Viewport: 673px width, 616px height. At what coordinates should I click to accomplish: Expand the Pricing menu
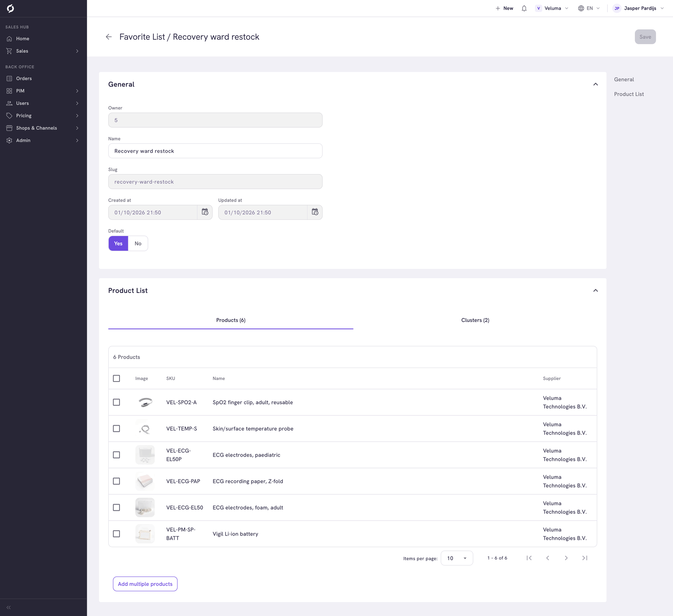[x=43, y=116]
